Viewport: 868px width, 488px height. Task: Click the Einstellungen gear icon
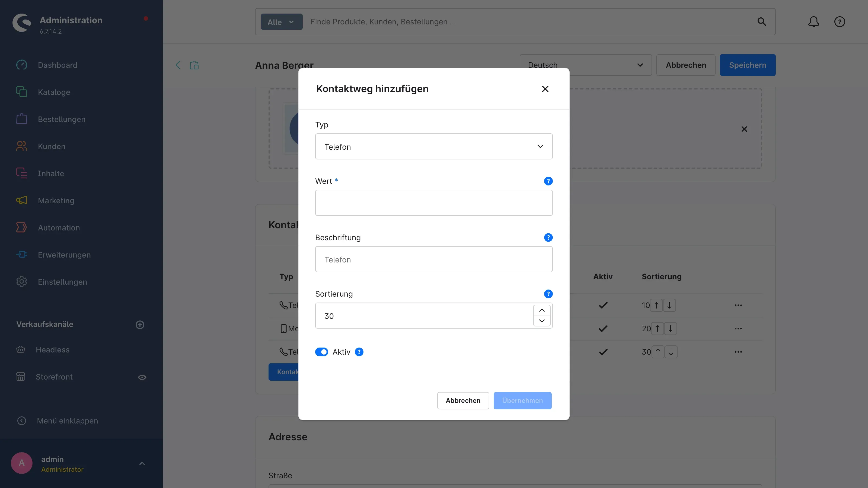(x=22, y=282)
